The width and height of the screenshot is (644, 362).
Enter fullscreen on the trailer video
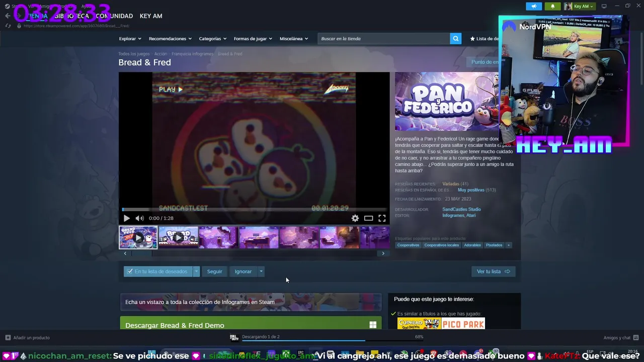[382, 218]
